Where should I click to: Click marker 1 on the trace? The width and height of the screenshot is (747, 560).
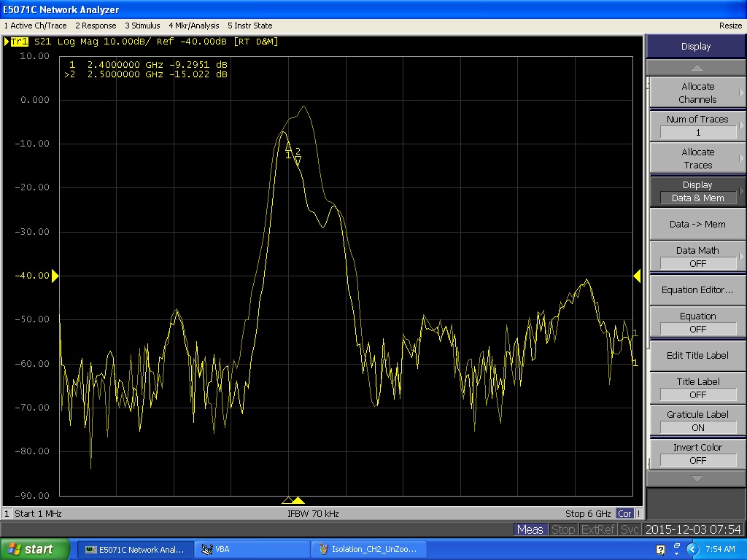pyautogui.click(x=287, y=150)
